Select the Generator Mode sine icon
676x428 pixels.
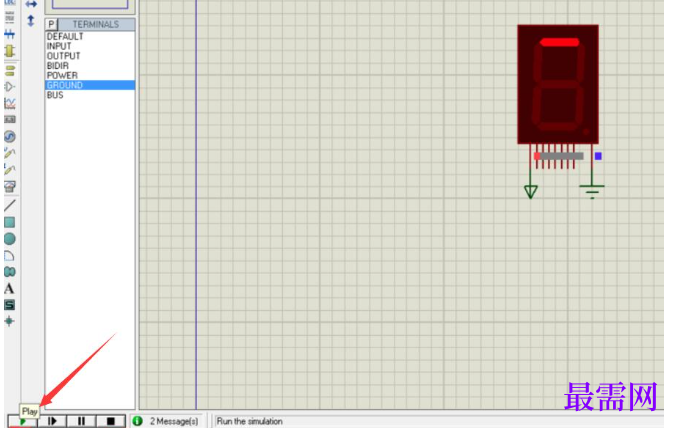pyautogui.click(x=9, y=137)
